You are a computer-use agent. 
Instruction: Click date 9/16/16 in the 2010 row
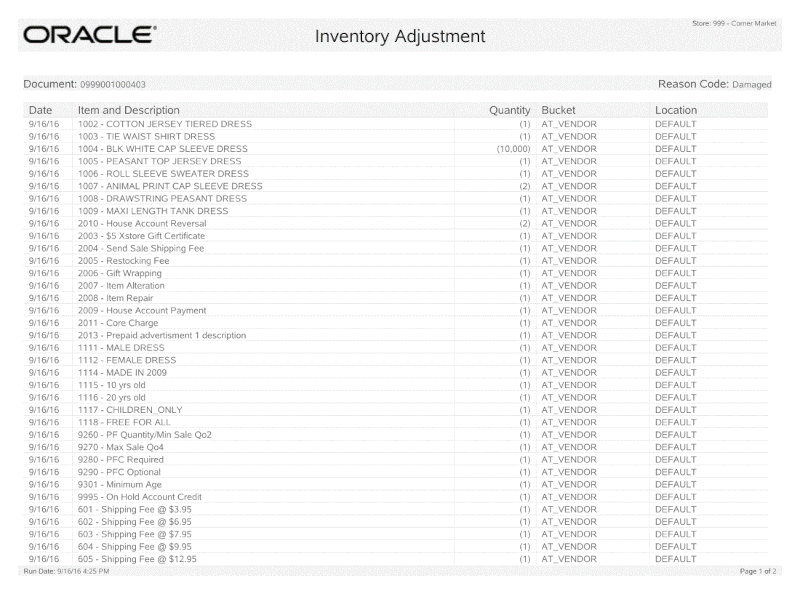tap(44, 224)
